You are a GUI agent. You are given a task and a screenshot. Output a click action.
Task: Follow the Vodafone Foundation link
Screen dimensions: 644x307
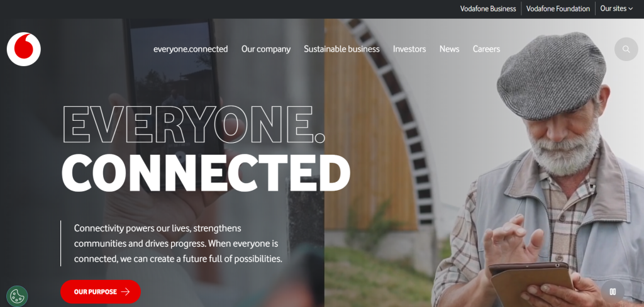pos(558,9)
